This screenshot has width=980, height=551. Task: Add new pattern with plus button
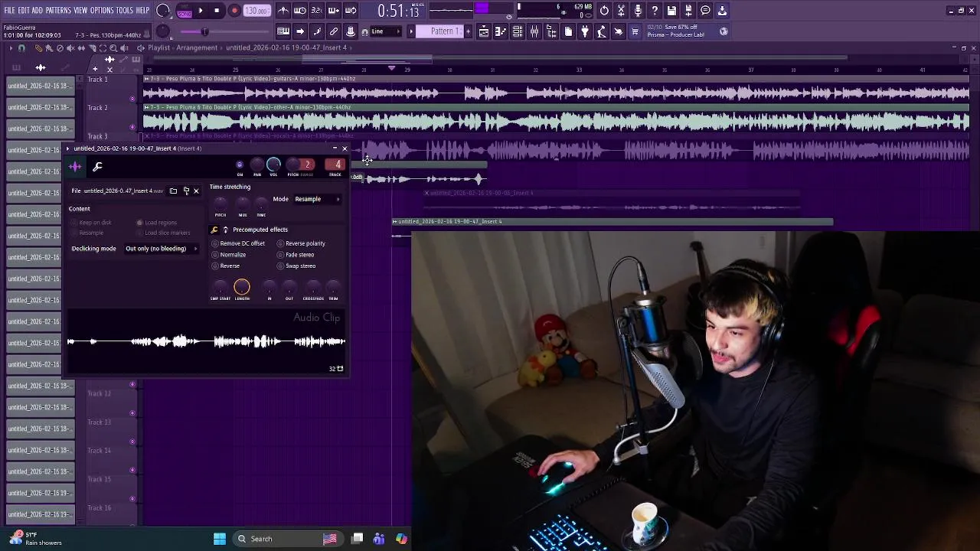468,31
